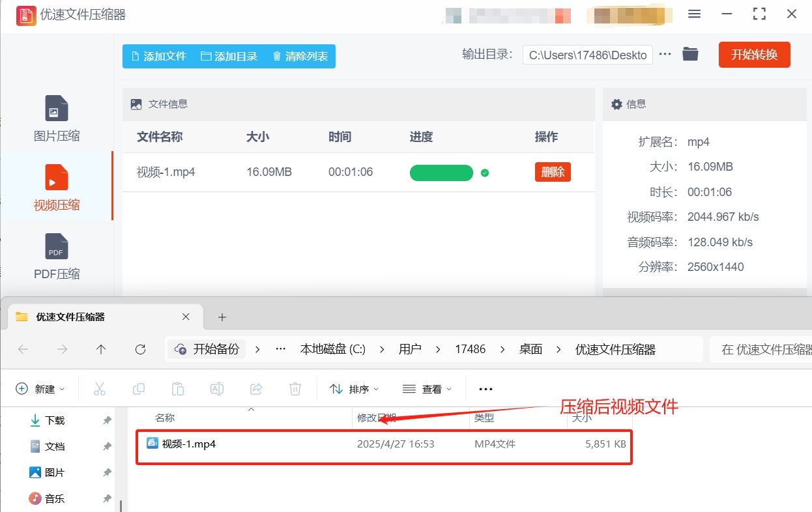Image resolution: width=812 pixels, height=512 pixels.
Task: Click the output directory path field
Action: (587, 55)
